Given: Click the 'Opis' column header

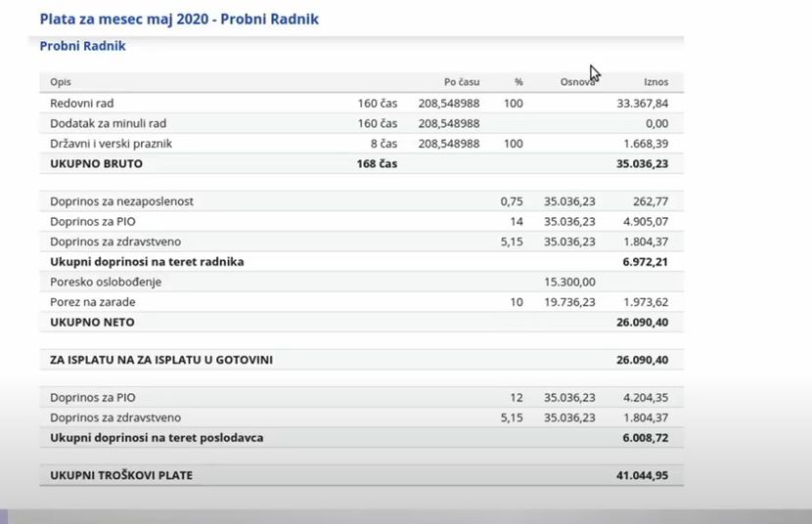Looking at the screenshot, I should [61, 82].
